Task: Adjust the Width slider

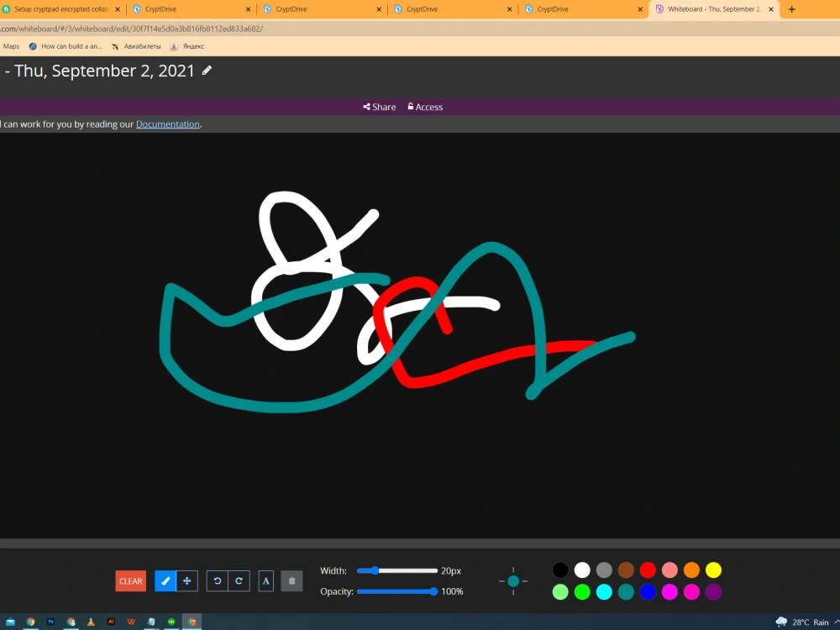Action: (x=397, y=570)
